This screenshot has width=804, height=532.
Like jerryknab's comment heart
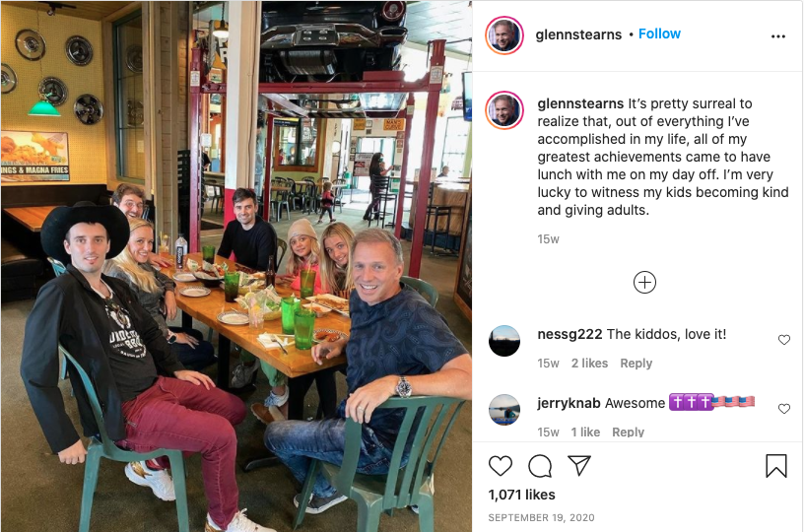[x=784, y=409]
